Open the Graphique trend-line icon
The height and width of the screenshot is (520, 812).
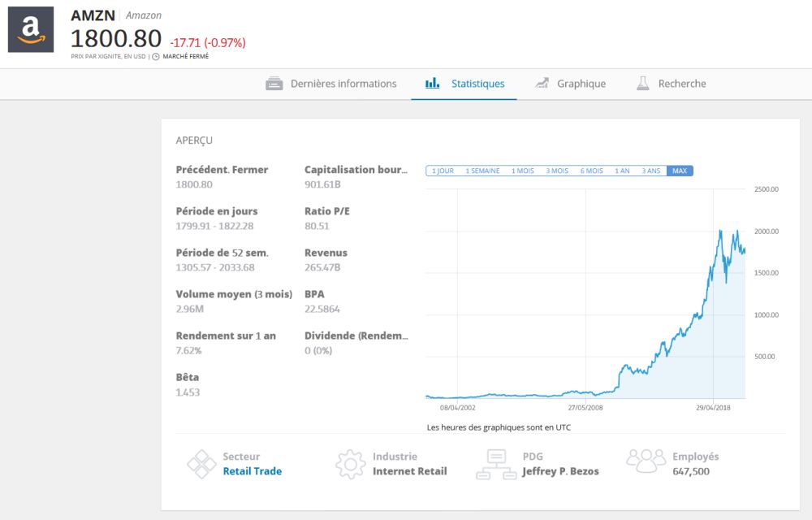click(542, 82)
